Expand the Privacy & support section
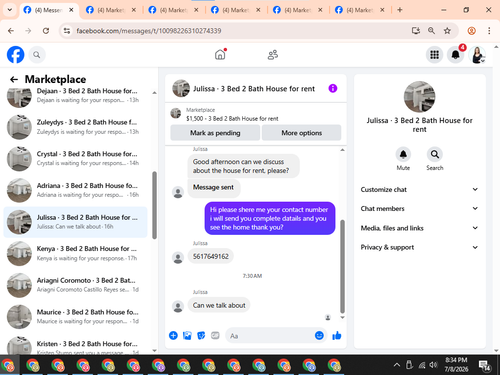 (x=419, y=247)
